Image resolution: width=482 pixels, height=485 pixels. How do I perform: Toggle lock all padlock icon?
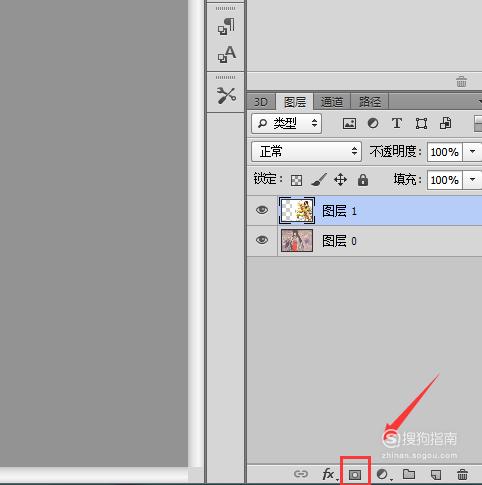tap(363, 180)
